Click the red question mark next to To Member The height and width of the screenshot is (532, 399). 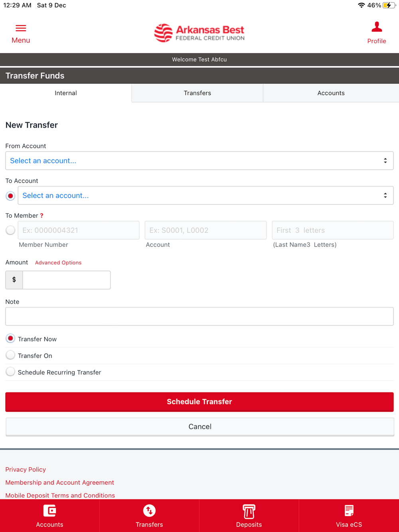[41, 216]
